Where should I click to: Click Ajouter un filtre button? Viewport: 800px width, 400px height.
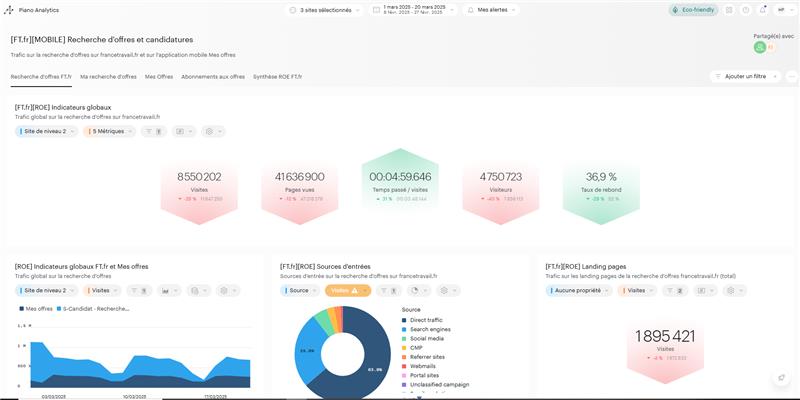point(745,76)
